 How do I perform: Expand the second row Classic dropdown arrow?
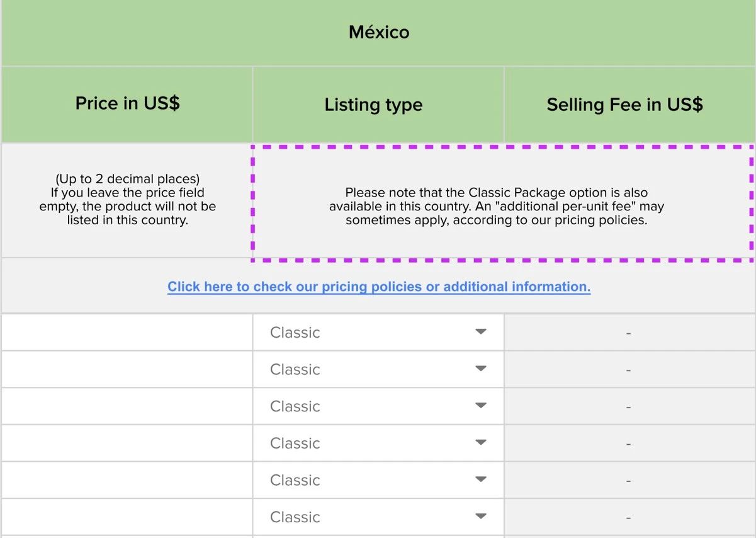pyautogui.click(x=481, y=369)
